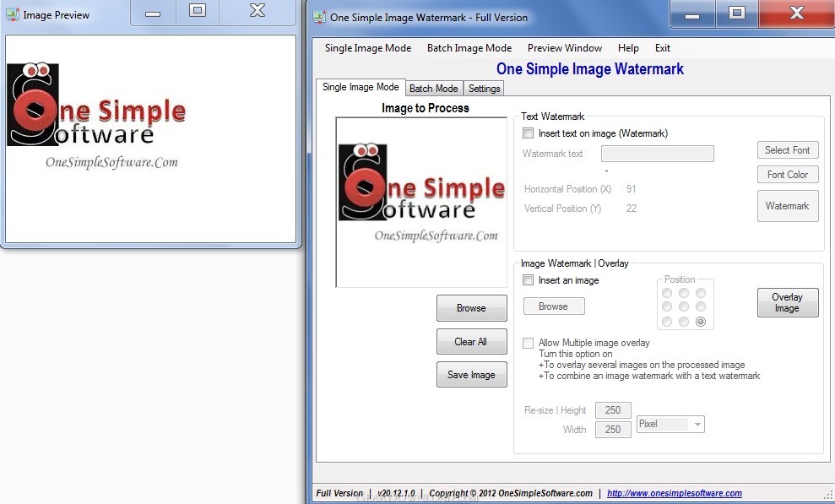Select top-left Position radio button
This screenshot has width=835, height=504.
point(667,293)
